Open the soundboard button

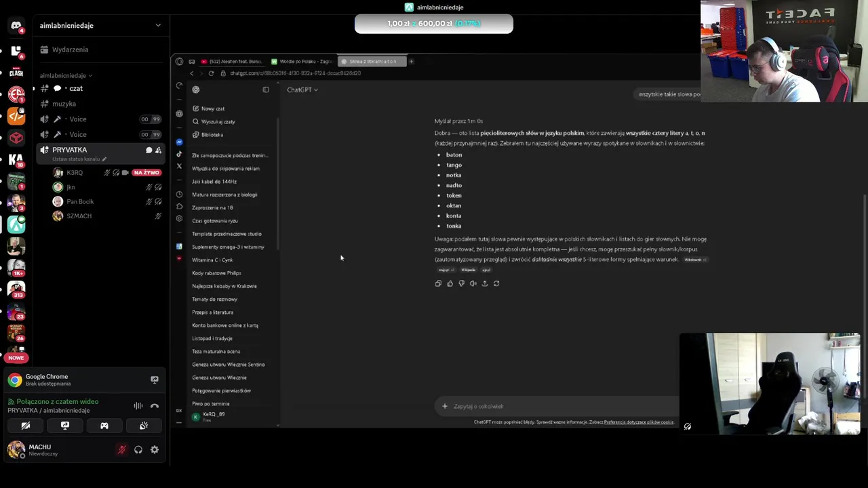click(144, 426)
